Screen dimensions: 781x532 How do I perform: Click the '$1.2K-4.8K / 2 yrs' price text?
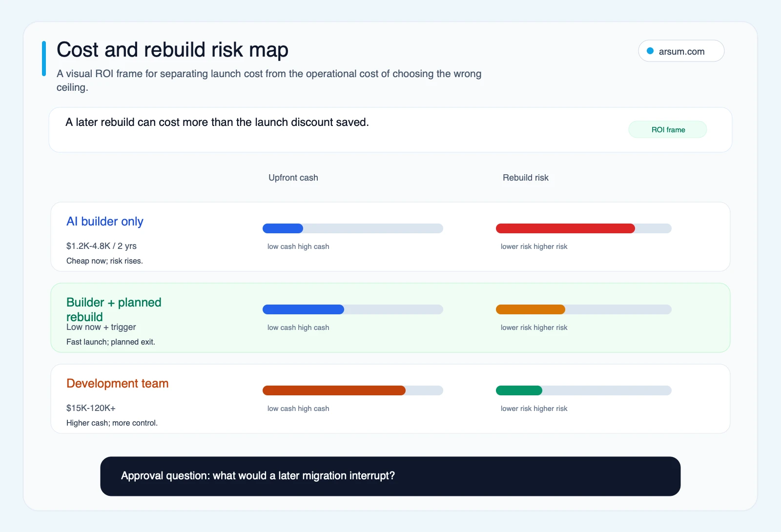click(x=102, y=246)
